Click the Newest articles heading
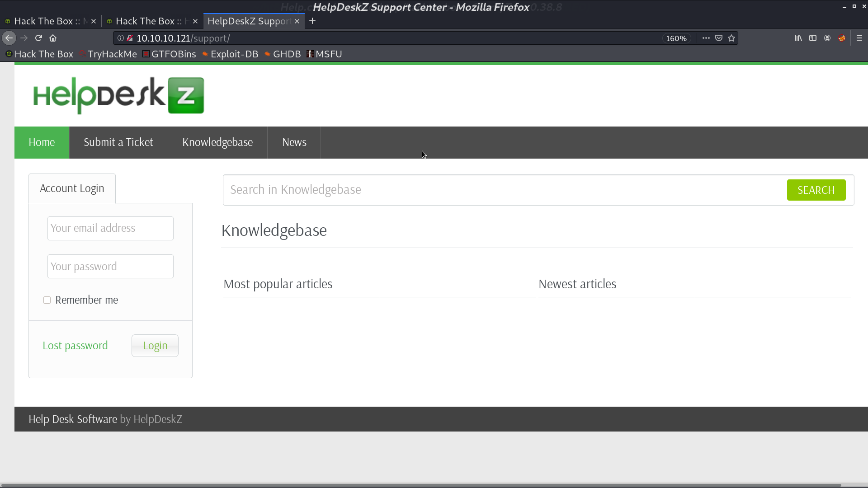Screen dimensions: 868x488 pyautogui.click(x=577, y=284)
